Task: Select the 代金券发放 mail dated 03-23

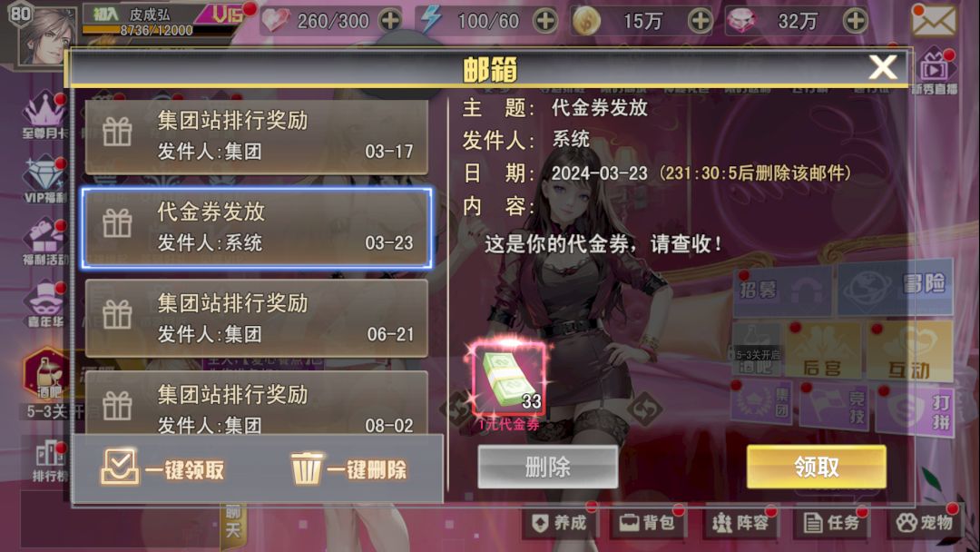Action: pyautogui.click(x=256, y=228)
